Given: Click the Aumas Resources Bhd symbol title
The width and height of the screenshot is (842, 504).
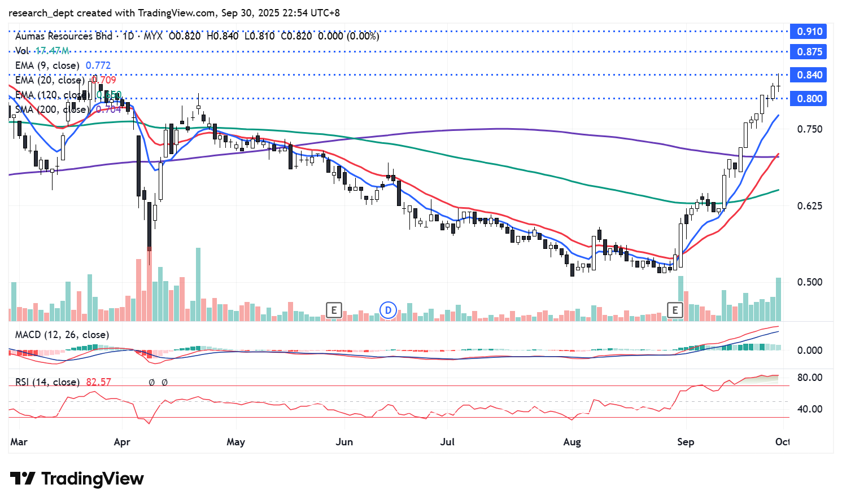Looking at the screenshot, I should [64, 36].
